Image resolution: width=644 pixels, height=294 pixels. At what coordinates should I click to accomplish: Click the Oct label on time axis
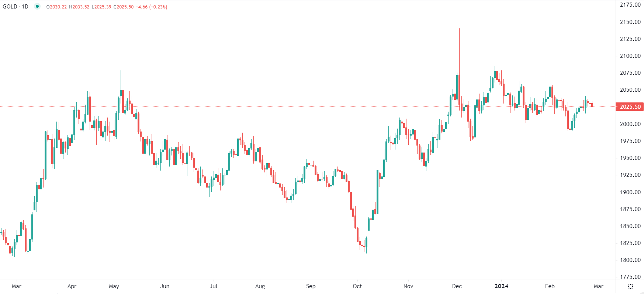pos(357,286)
